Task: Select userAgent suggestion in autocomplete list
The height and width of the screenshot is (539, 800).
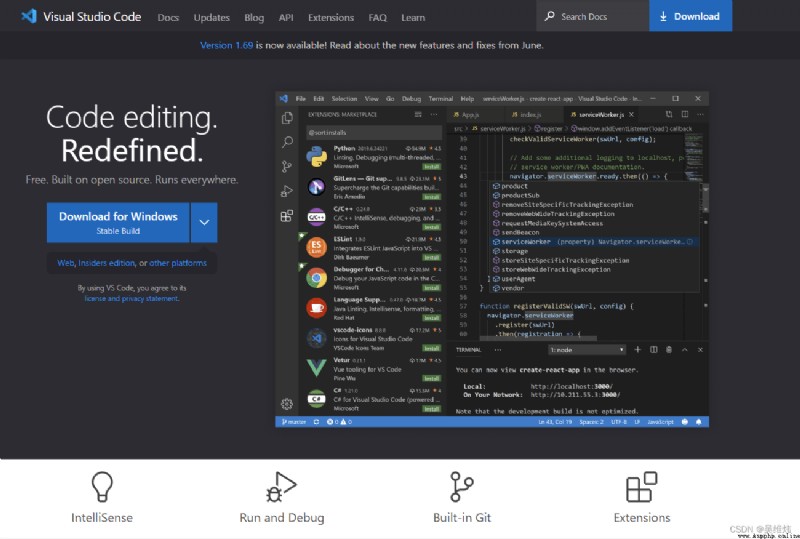Action: 594,279
